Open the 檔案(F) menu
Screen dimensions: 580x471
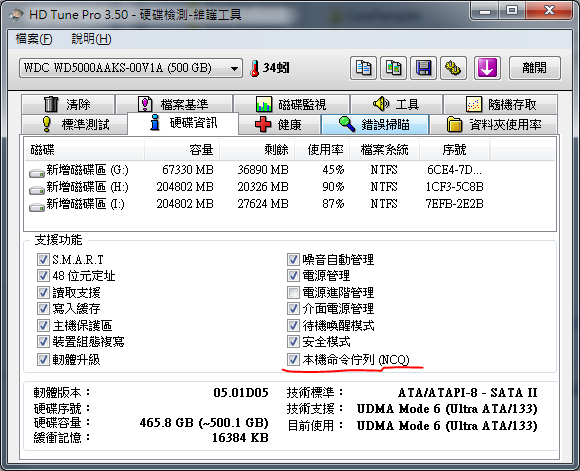coord(34,39)
